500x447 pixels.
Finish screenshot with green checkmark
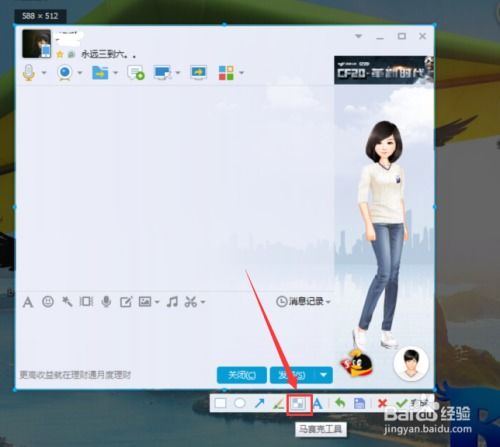coord(402,403)
